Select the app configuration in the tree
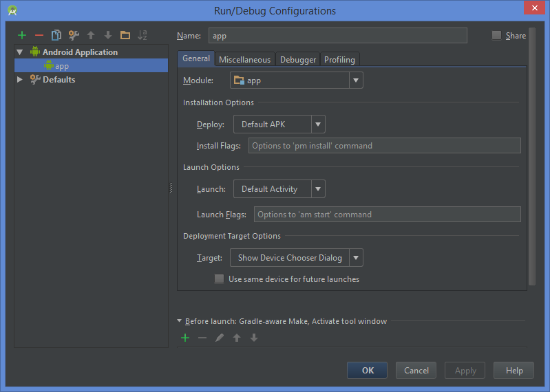 coord(91,65)
